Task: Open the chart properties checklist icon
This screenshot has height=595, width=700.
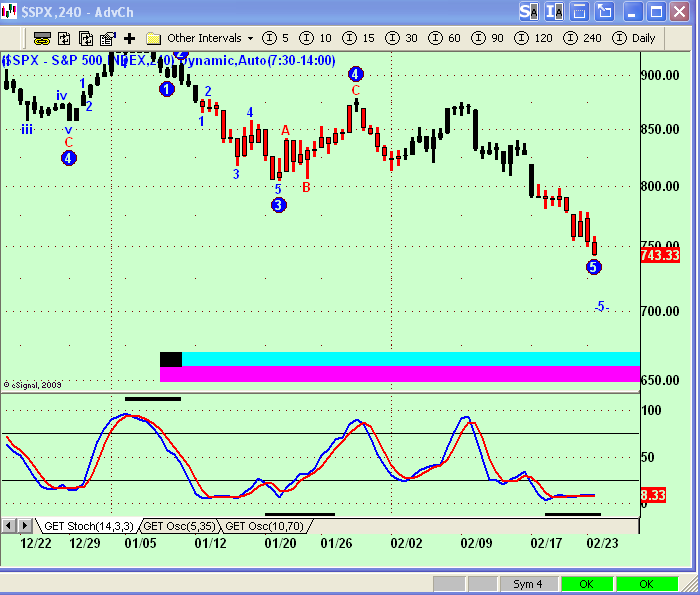Action: (108, 38)
